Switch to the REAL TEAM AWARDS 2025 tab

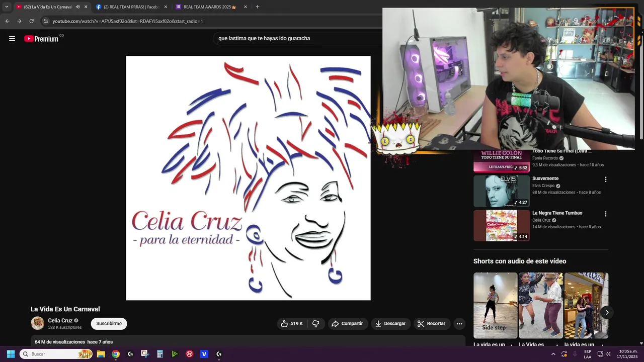210,7
